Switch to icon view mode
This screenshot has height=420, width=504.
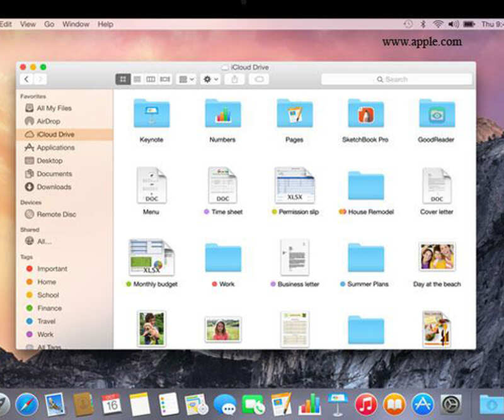(123, 79)
